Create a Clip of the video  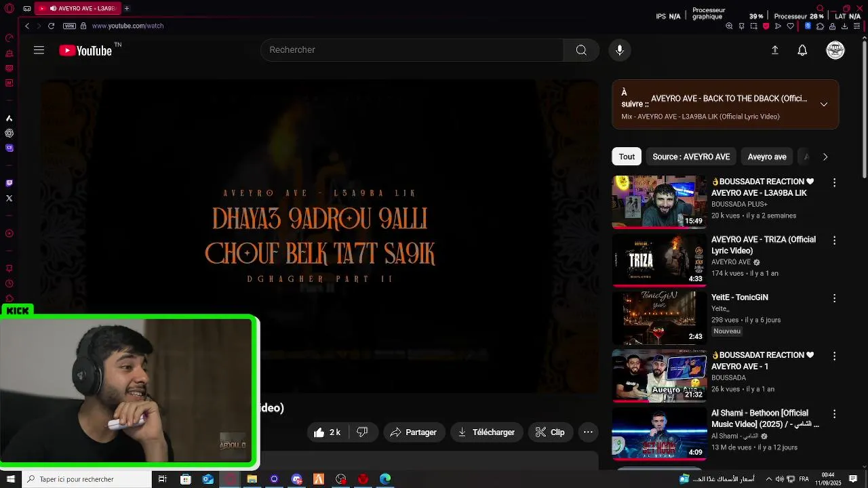click(550, 432)
